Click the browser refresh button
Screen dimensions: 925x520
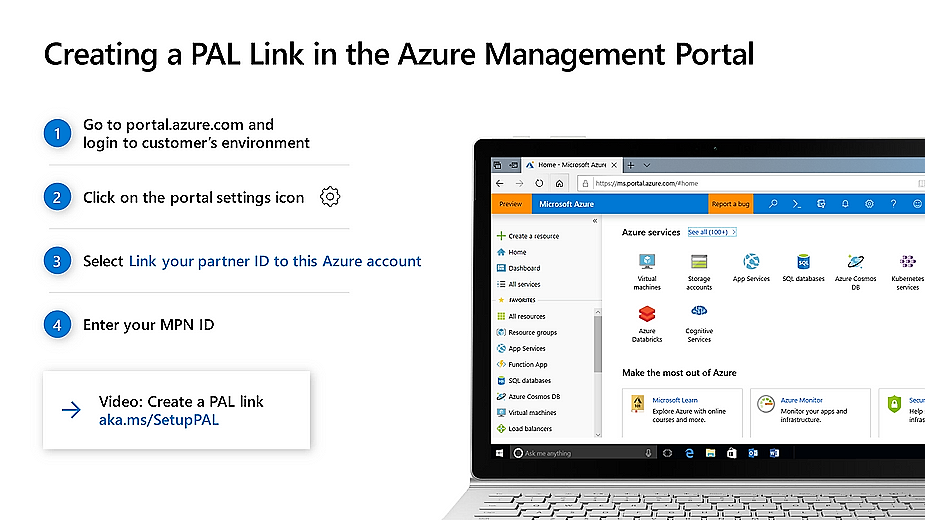[539, 184]
